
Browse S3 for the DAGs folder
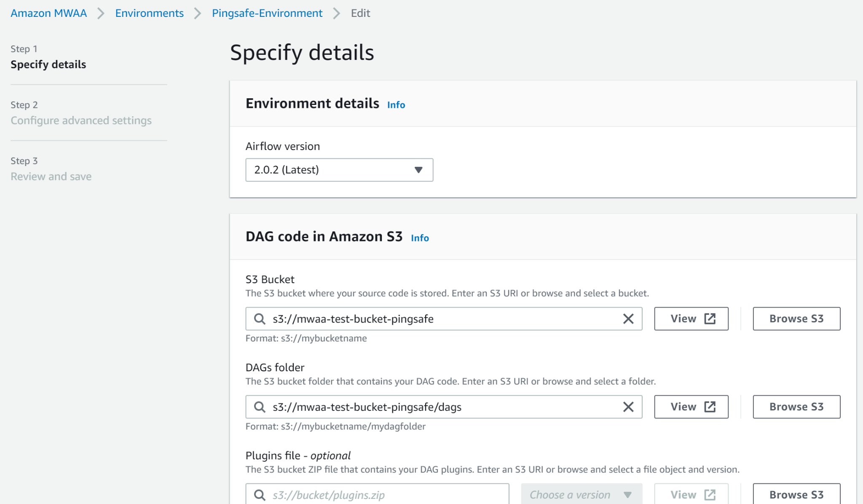(x=796, y=407)
